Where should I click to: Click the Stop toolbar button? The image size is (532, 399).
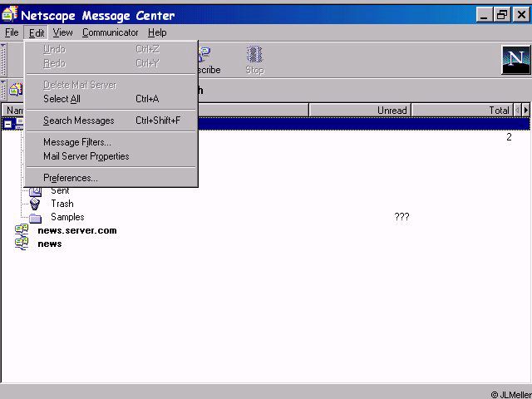[254, 60]
